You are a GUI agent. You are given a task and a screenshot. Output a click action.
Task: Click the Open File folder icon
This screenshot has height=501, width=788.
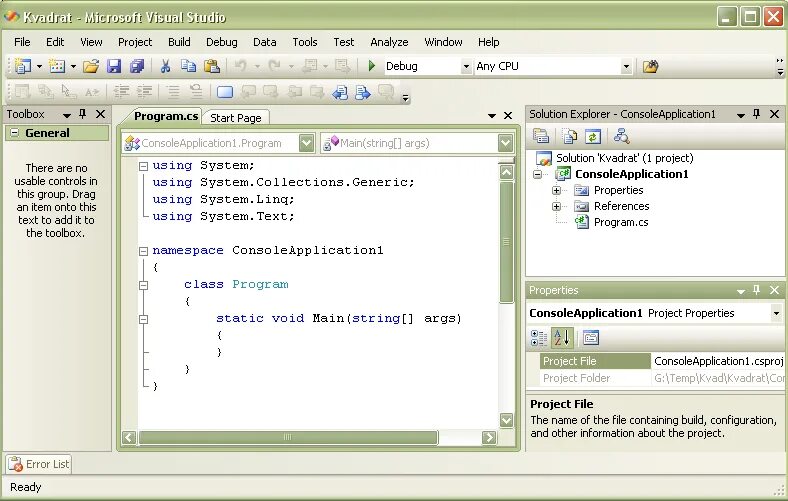[x=91, y=66]
